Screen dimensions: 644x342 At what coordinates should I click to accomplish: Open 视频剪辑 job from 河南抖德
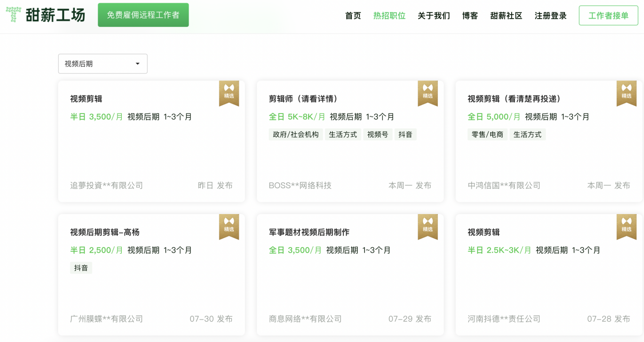(x=484, y=232)
